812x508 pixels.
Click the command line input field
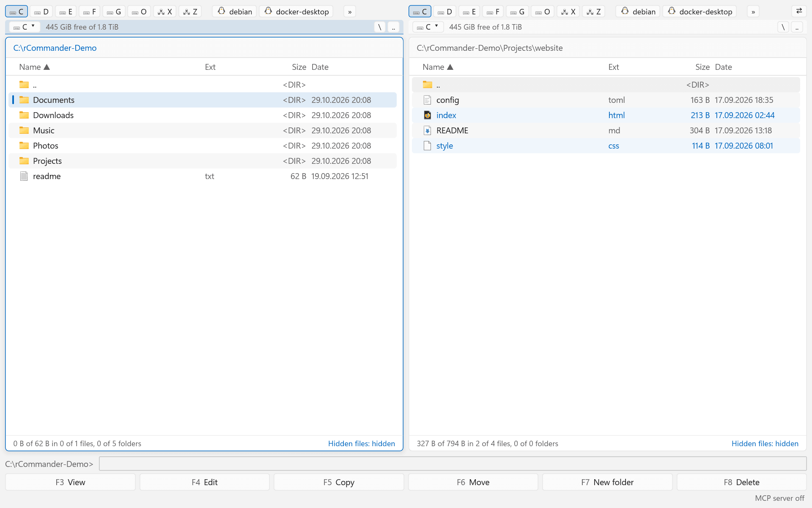coord(453,464)
